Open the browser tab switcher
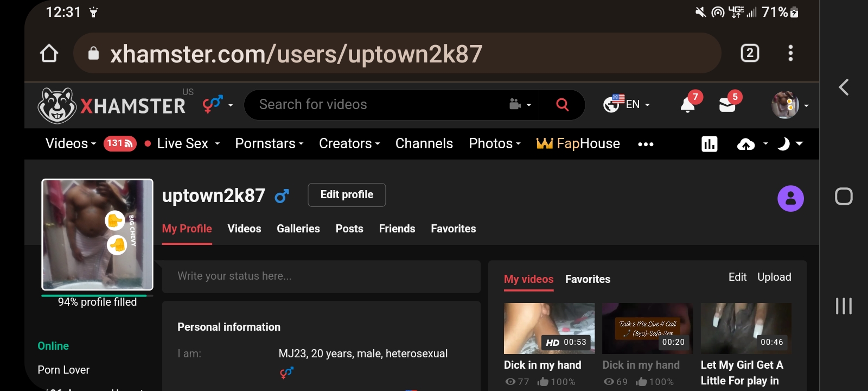The image size is (868, 391). (750, 53)
